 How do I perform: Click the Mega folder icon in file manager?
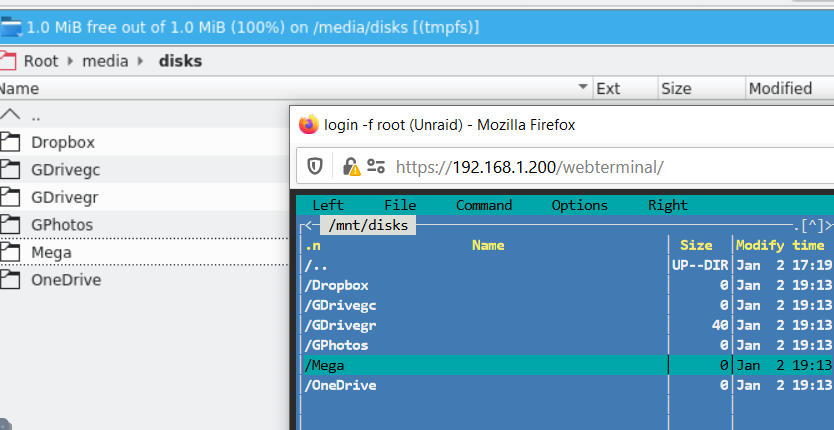point(9,252)
